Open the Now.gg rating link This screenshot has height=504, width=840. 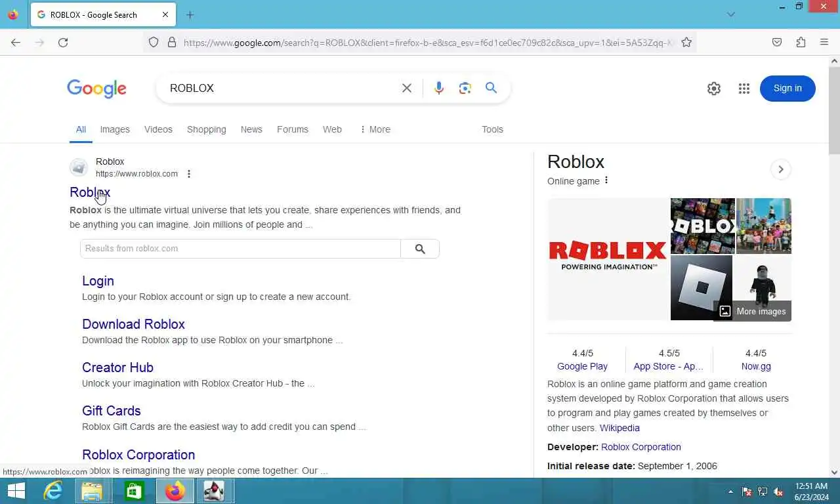click(756, 367)
